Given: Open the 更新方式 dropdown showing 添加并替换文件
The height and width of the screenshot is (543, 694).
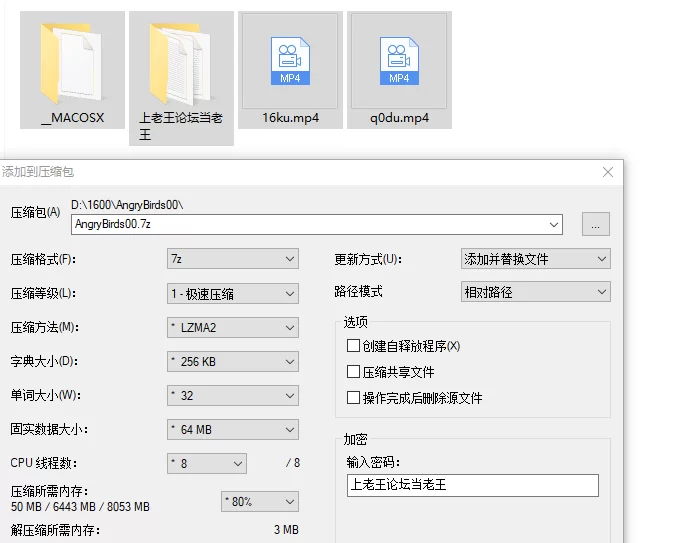Looking at the screenshot, I should click(536, 259).
